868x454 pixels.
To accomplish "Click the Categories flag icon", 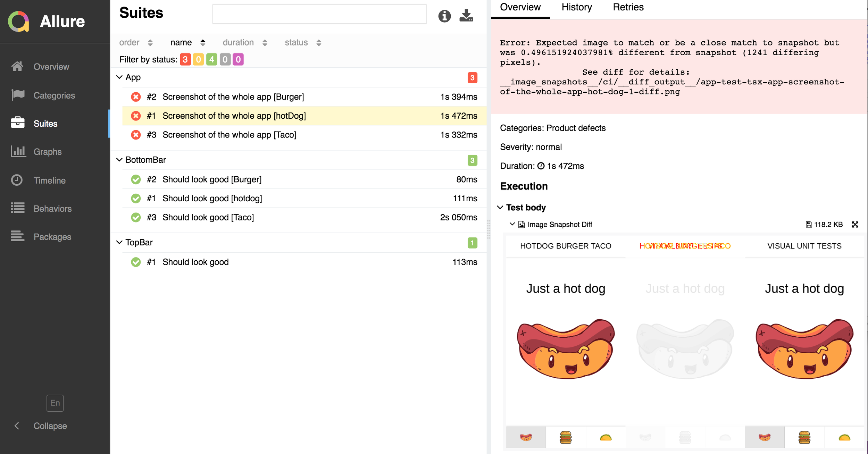I will [x=18, y=95].
